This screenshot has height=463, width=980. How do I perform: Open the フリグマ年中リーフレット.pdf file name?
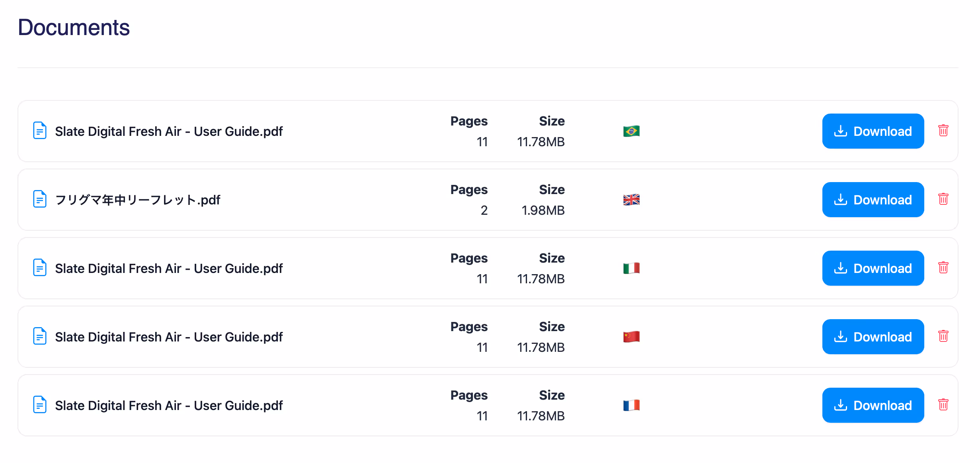pos(138,200)
